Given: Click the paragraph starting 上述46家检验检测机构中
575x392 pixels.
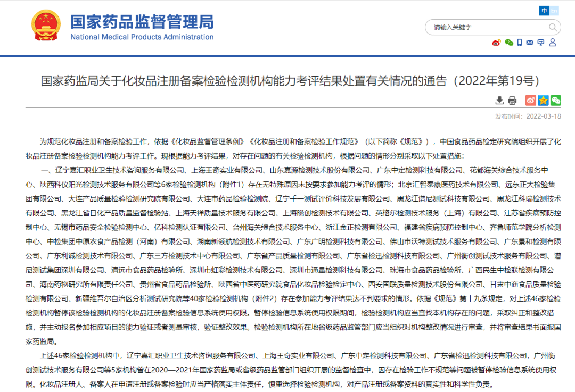Looking at the screenshot, I should tap(291, 370).
